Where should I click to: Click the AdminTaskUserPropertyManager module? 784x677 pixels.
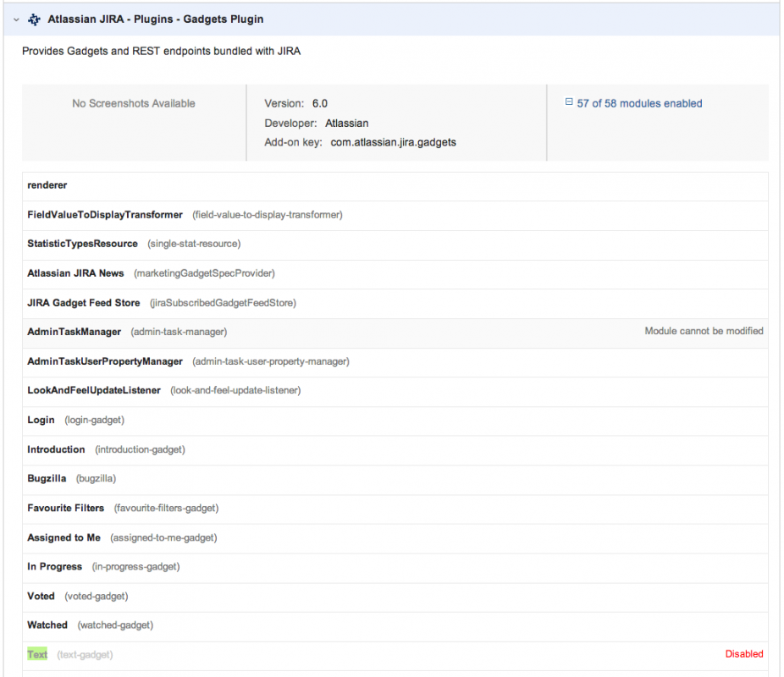tap(105, 361)
